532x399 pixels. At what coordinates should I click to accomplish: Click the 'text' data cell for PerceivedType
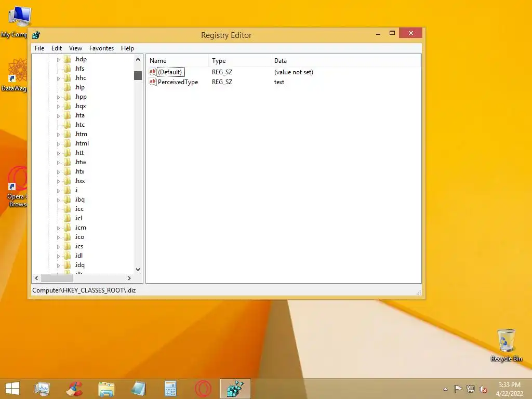pyautogui.click(x=279, y=82)
